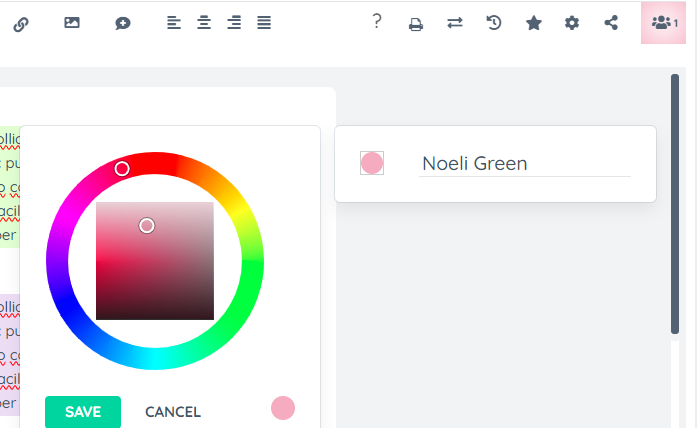Insert a link using the chain icon
Image resolution: width=697 pixels, height=428 pixels.
[x=21, y=24]
